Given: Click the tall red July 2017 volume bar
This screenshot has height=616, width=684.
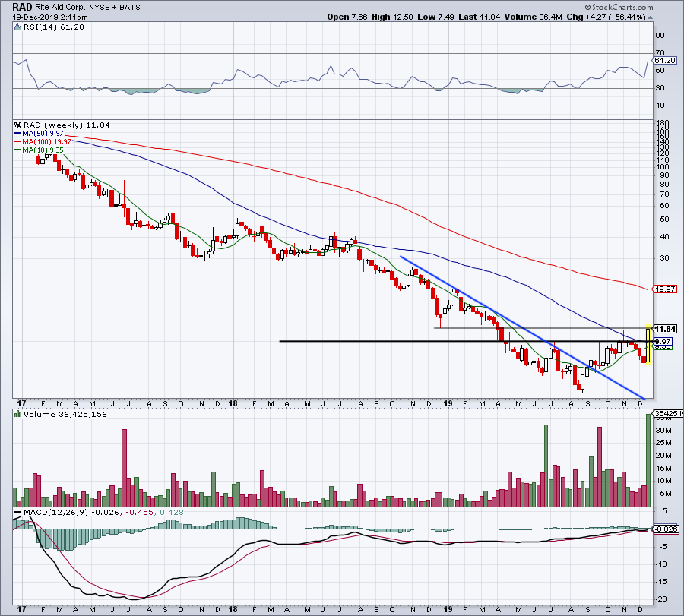Looking at the screenshot, I should (x=125, y=468).
